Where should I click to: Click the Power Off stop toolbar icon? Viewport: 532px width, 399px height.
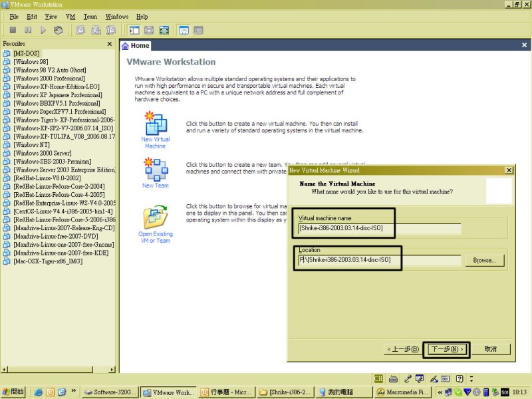pos(13,30)
